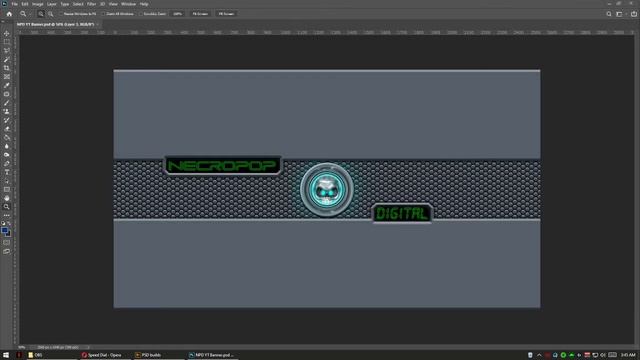This screenshot has width=640, height=360.
Task: Select the Horizontal Type tool
Action: tap(7, 172)
